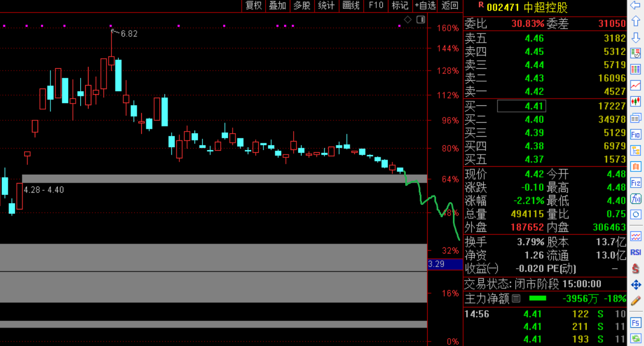The width and height of the screenshot is (644, 346).
Task: Select the pencil drawing tool icon
Action: tap(636, 301)
